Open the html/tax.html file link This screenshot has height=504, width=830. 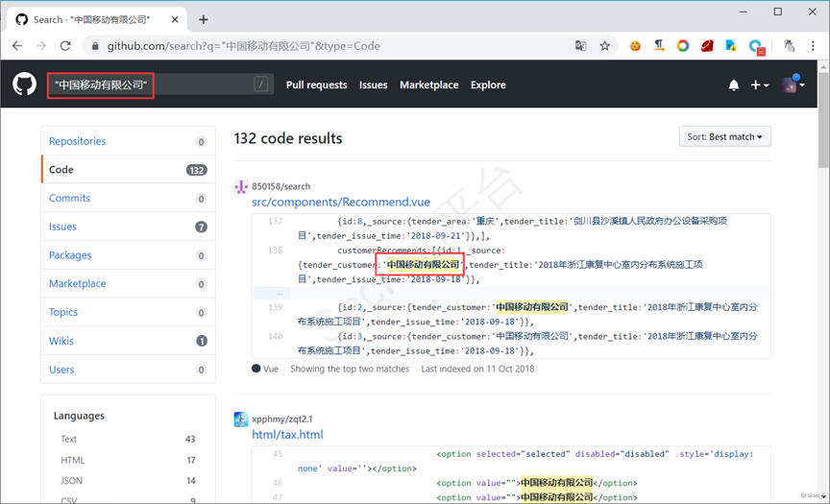(x=287, y=435)
